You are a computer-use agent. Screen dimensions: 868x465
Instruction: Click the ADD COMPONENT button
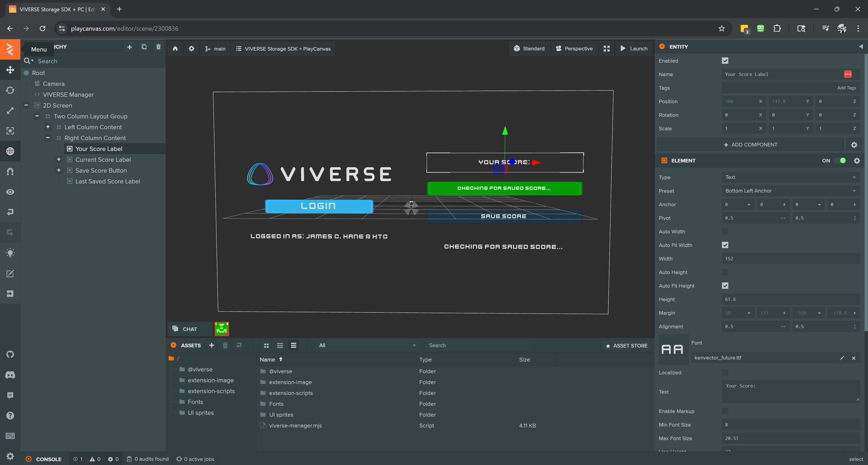pos(750,144)
